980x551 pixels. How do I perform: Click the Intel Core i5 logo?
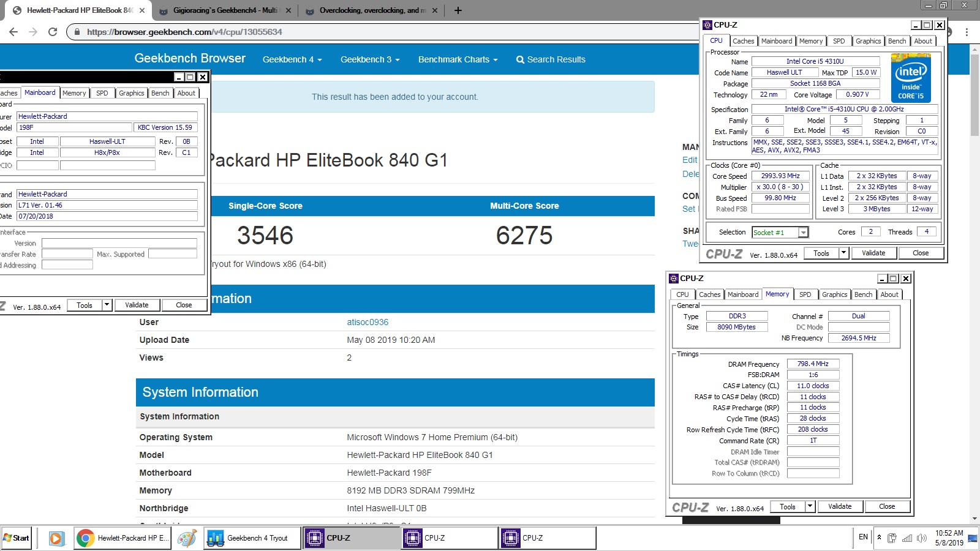tap(911, 78)
